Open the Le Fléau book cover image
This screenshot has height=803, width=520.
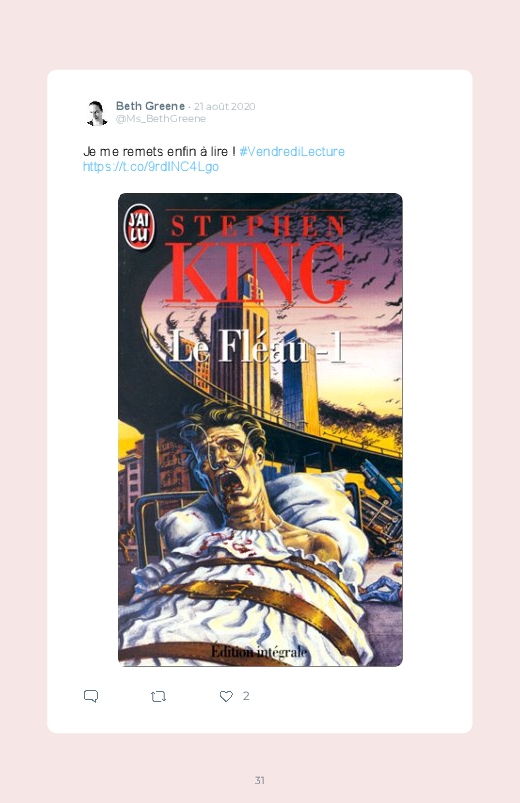(260, 430)
